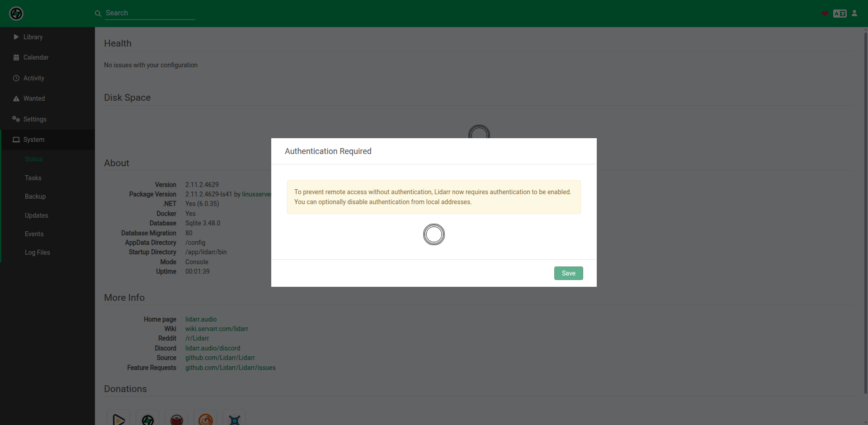
Task: Open the wiki.servarr.com/lidarr link
Action: click(x=217, y=329)
